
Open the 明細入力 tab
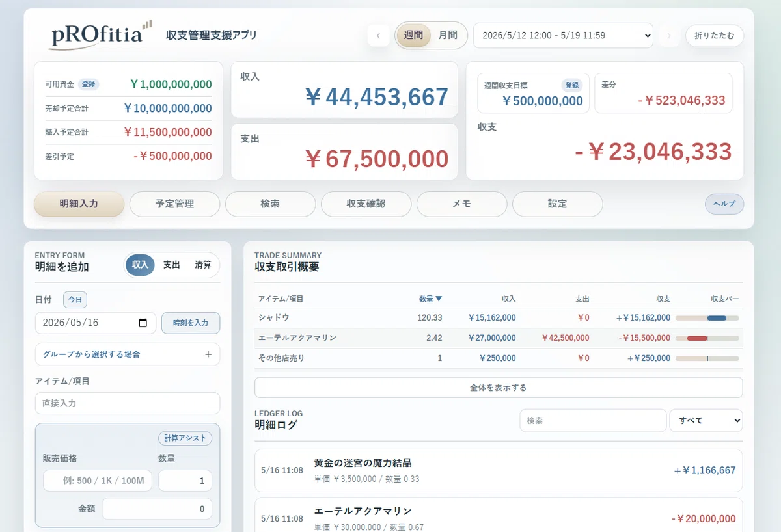coord(79,204)
